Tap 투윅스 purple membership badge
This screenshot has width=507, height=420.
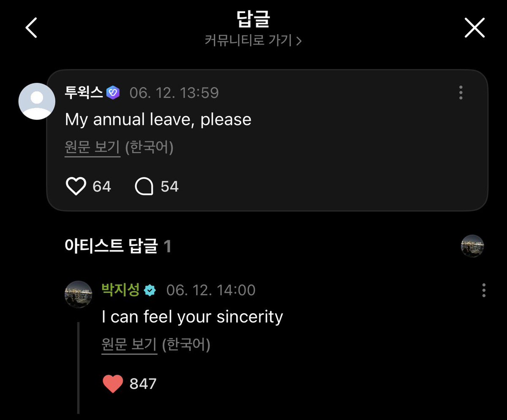tap(113, 92)
